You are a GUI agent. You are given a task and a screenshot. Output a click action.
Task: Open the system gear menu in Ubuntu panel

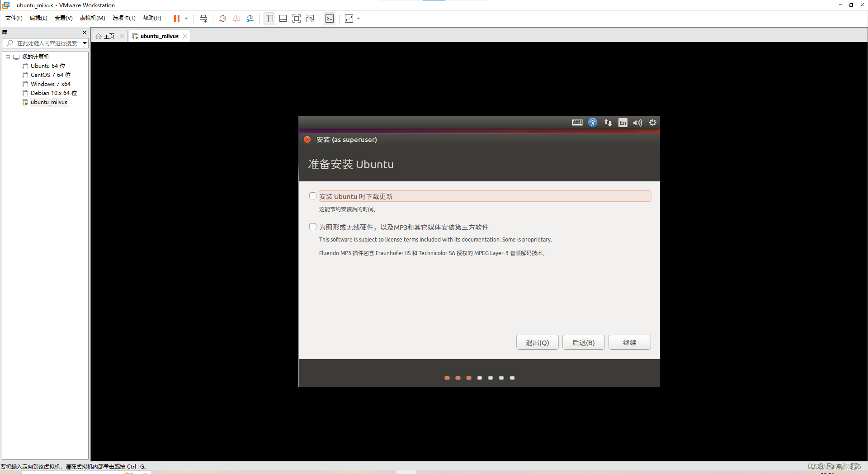653,123
